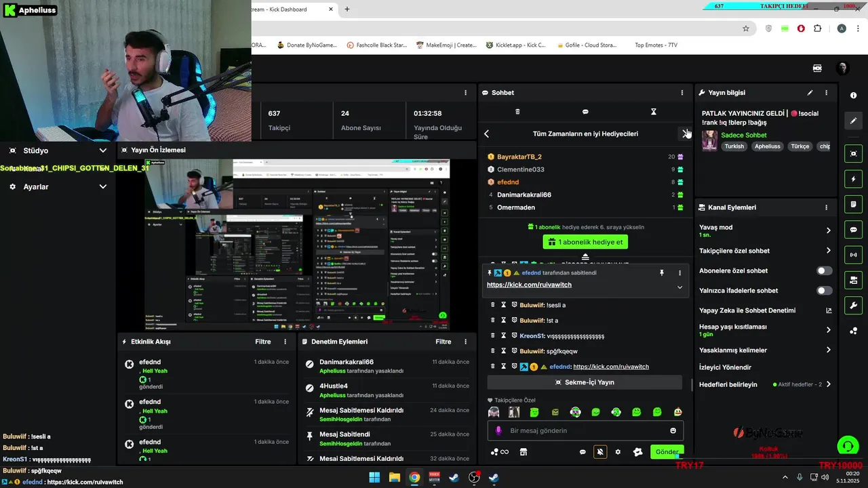Click the 1 abonelik hediye et button

(585, 242)
